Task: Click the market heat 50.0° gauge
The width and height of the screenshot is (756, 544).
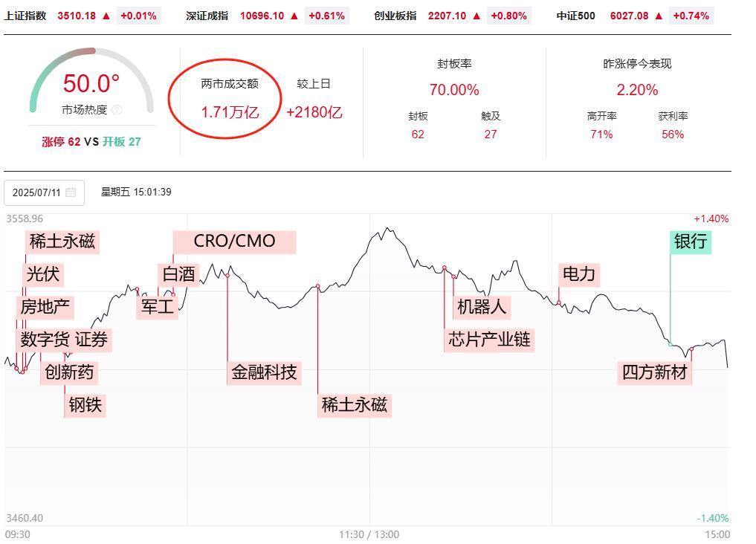Action: point(91,83)
